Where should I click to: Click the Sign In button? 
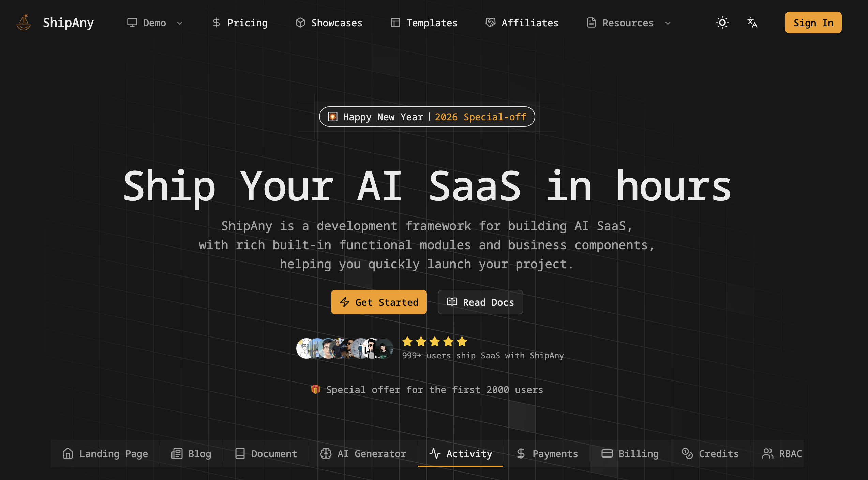click(813, 22)
